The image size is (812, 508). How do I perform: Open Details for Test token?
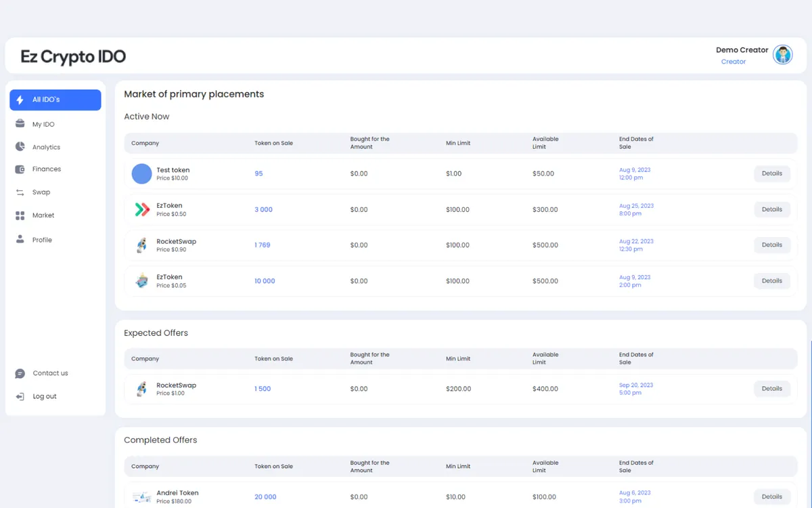tap(772, 173)
